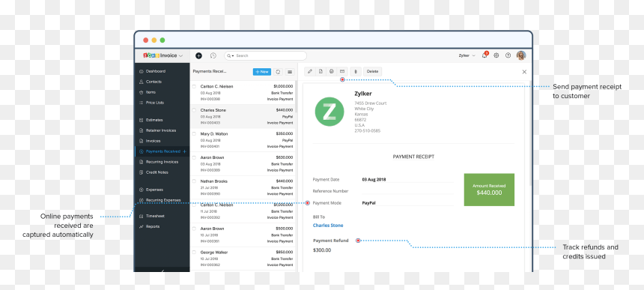Image resolution: width=644 pixels, height=290 pixels.
Task: Click the plus next to Payments Received
Action: 184,151
